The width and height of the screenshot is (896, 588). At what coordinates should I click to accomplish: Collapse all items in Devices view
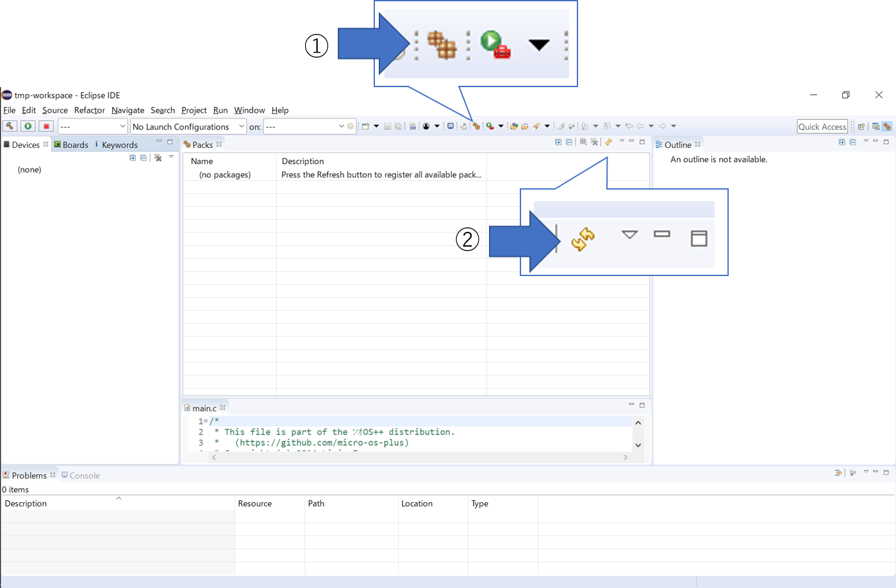144,158
